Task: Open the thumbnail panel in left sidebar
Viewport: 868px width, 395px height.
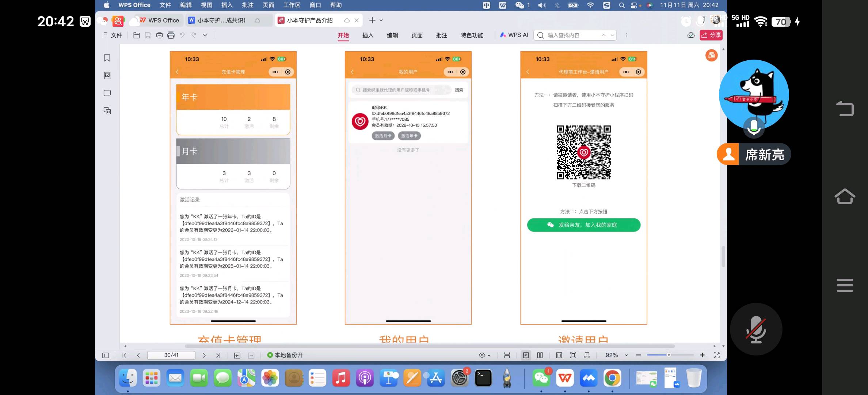Action: 107,75
